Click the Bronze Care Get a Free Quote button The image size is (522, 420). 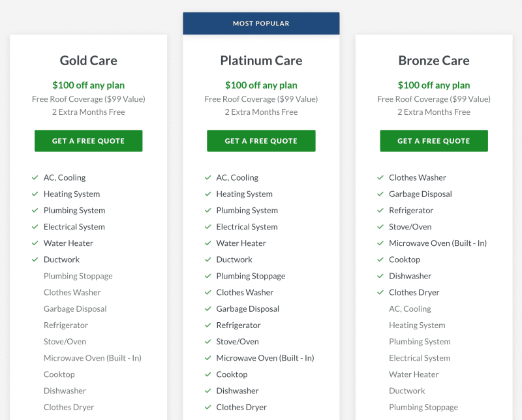(434, 141)
